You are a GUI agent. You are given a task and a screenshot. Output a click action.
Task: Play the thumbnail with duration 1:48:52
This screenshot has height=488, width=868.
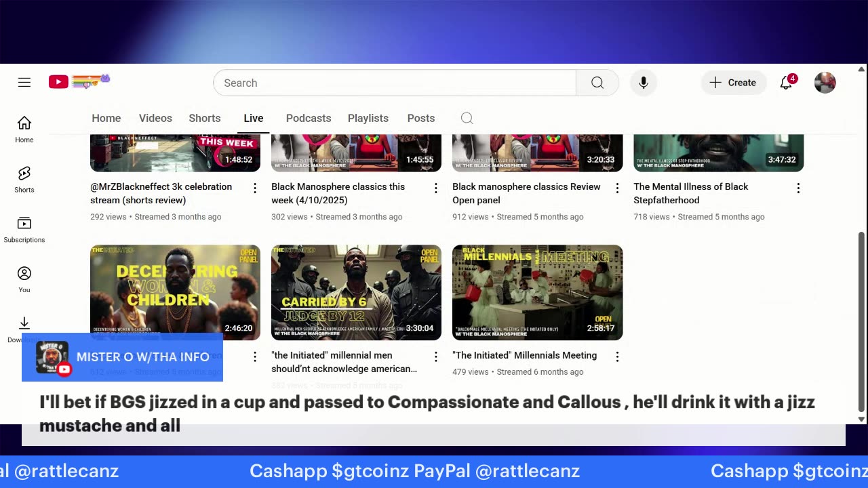click(x=175, y=152)
